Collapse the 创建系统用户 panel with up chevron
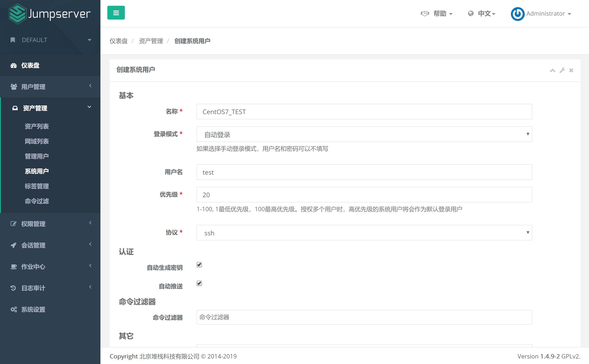The image size is (589, 364). click(x=553, y=70)
